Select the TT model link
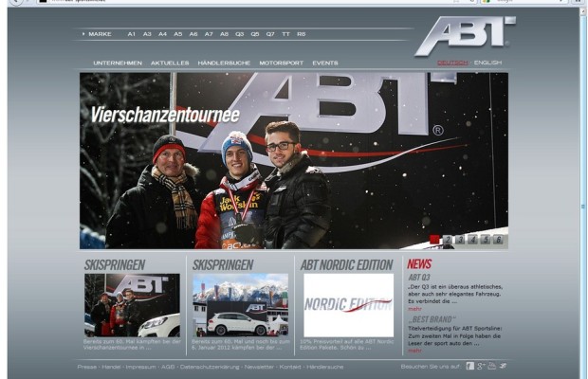The width and height of the screenshot is (588, 379). pos(285,34)
